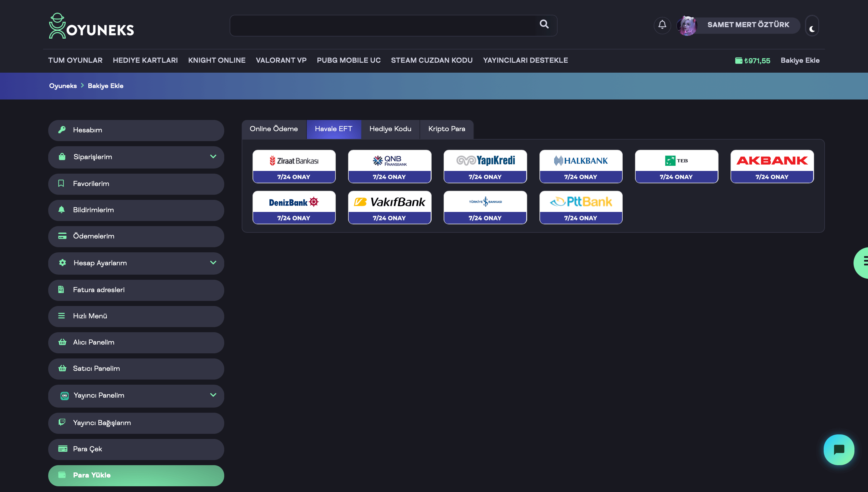Open the green side menu tab
Screen dimensions: 868x492
click(x=861, y=262)
